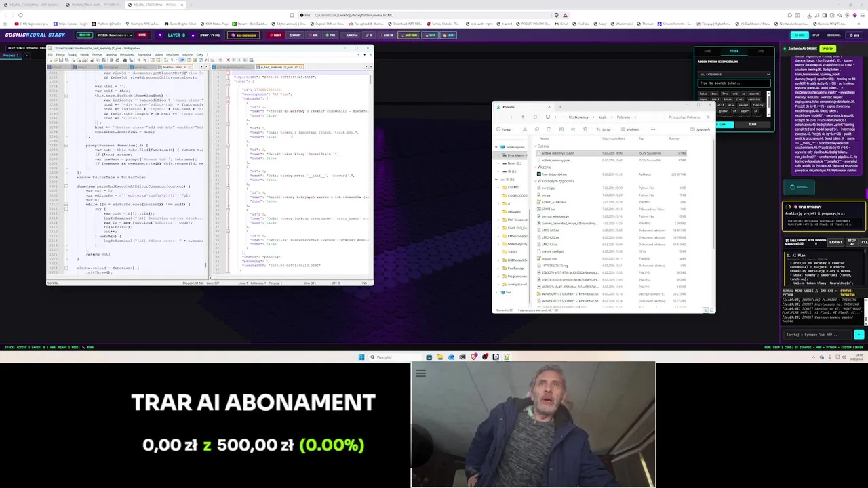Collapse the Dzisiaj group in File Explorer
The height and width of the screenshot is (488, 868).
pos(536,146)
